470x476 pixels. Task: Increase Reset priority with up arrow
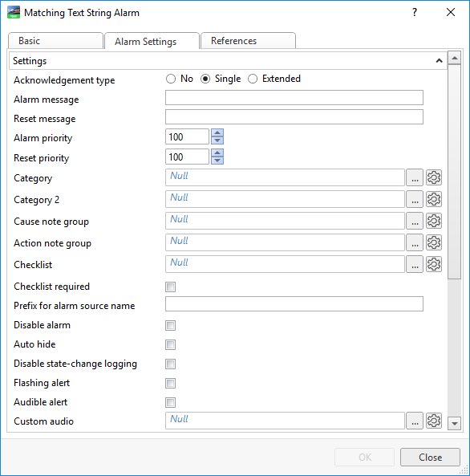pos(217,153)
